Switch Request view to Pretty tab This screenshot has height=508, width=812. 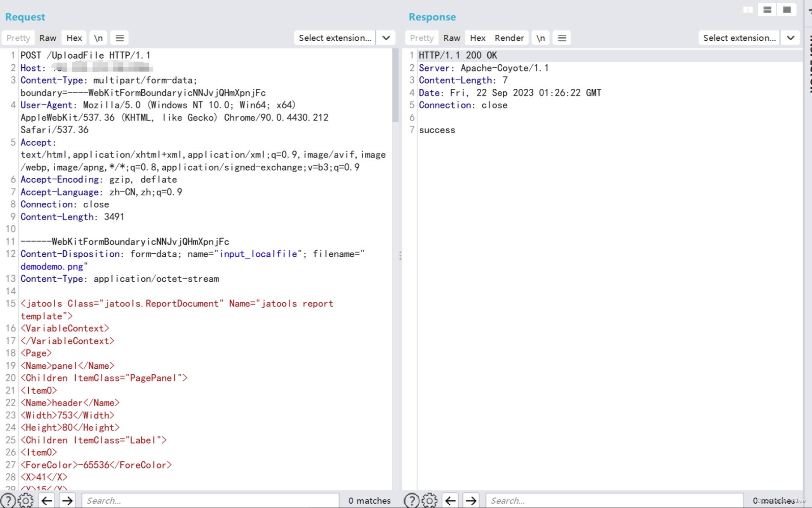click(x=18, y=38)
